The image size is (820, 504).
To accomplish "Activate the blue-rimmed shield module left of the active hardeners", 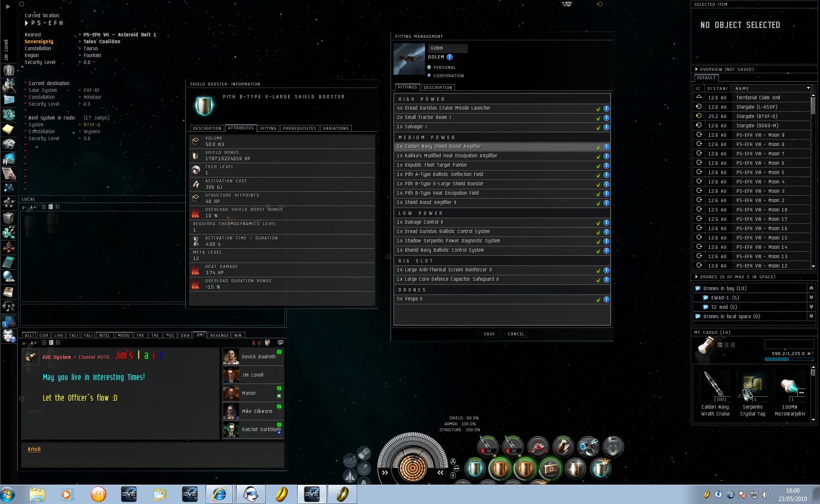I will click(x=475, y=468).
